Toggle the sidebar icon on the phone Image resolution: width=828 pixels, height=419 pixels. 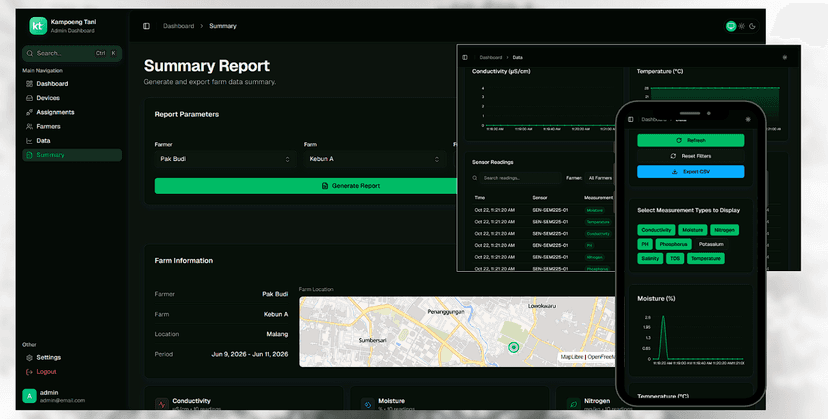[x=631, y=119]
